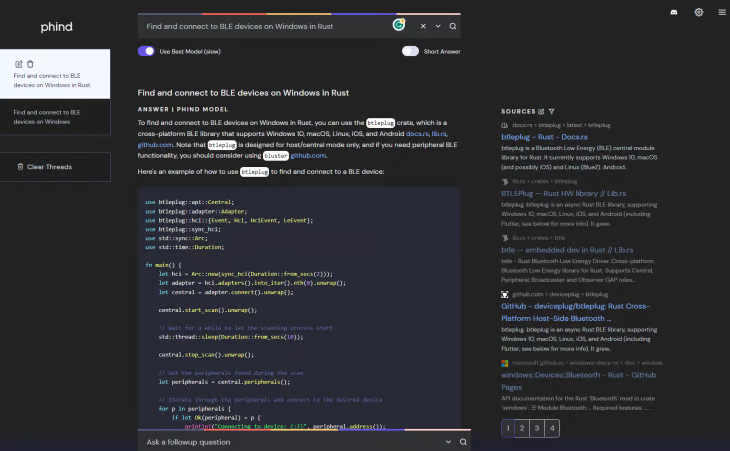730x451 pixels.
Task: Click the lib.rs favicon beside crates > btleplug
Action: click(x=505, y=182)
